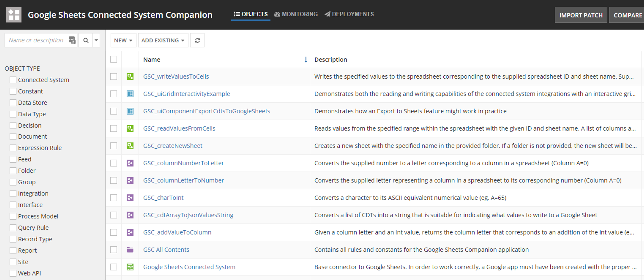
Task: Click the GSC All Contents folder icon
Action: coord(130,250)
